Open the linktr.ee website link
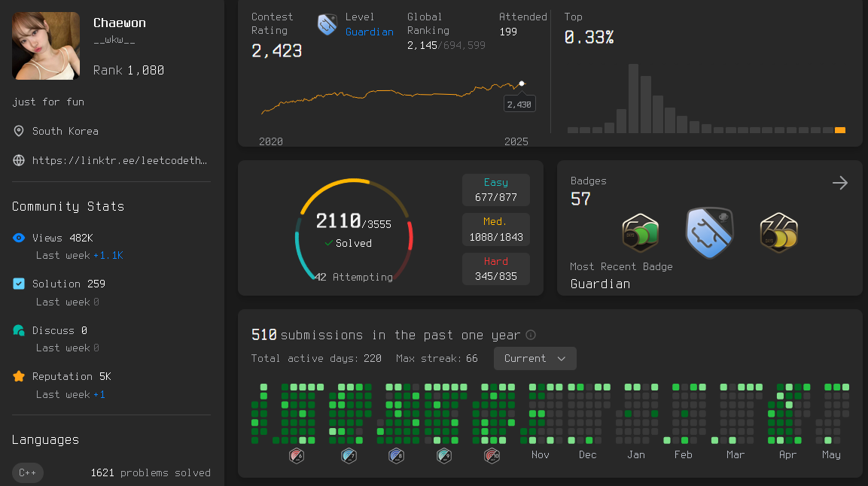The width and height of the screenshot is (868, 486). pyautogui.click(x=120, y=160)
